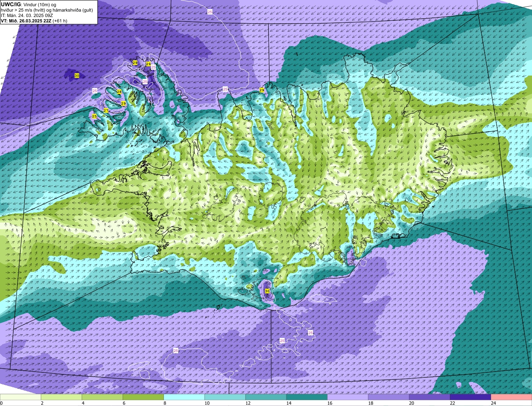
Task: Click the "VT: Mið. 26.03.2025 22Z (+61 h)" line
Action: 34,20
